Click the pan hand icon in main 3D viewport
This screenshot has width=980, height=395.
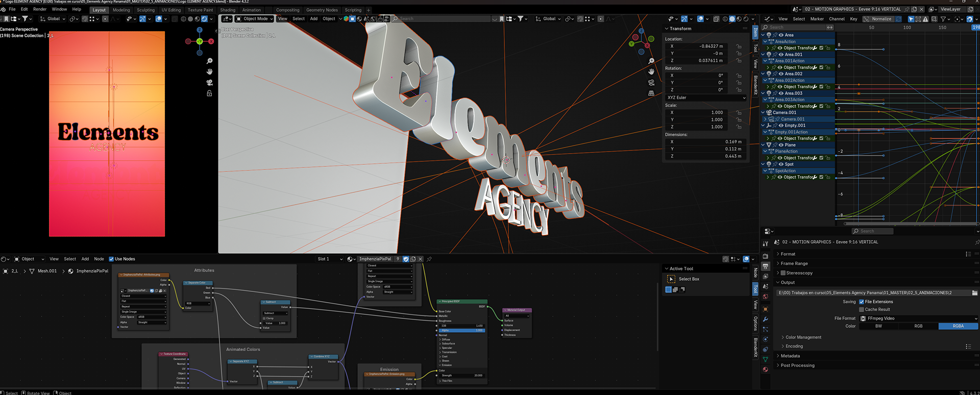click(651, 71)
